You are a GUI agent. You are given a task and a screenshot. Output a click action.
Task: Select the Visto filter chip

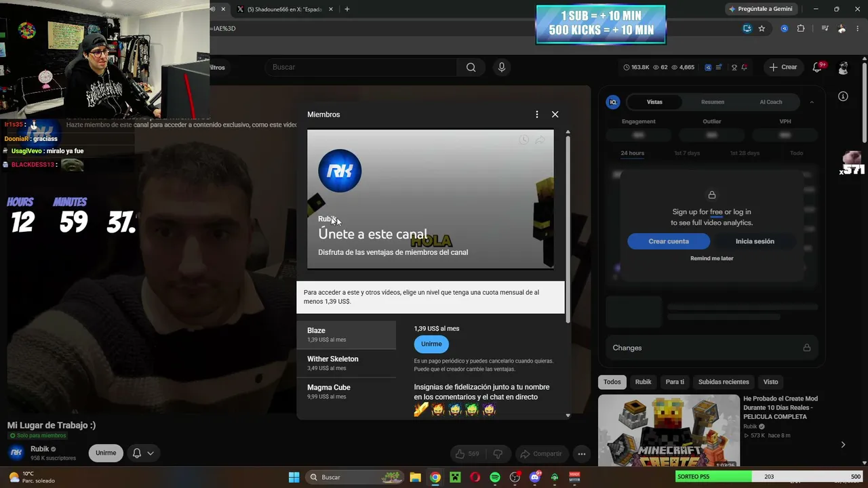[770, 382]
